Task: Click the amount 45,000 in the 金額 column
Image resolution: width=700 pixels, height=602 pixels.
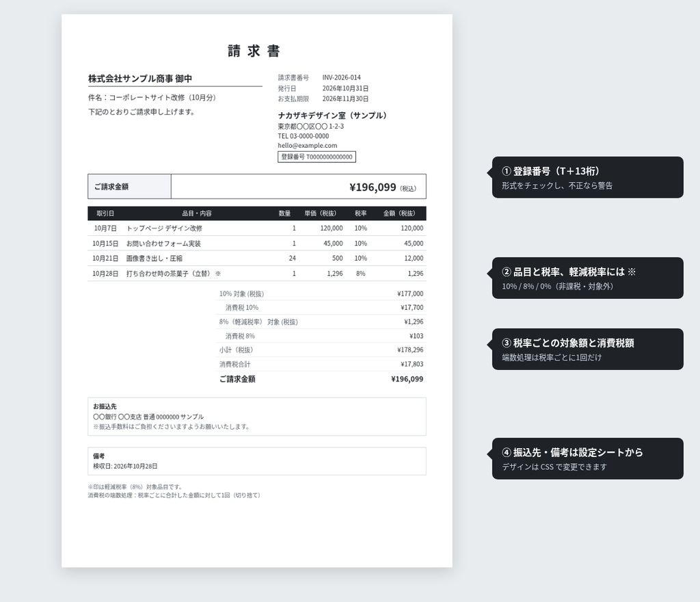Action: pyautogui.click(x=414, y=244)
